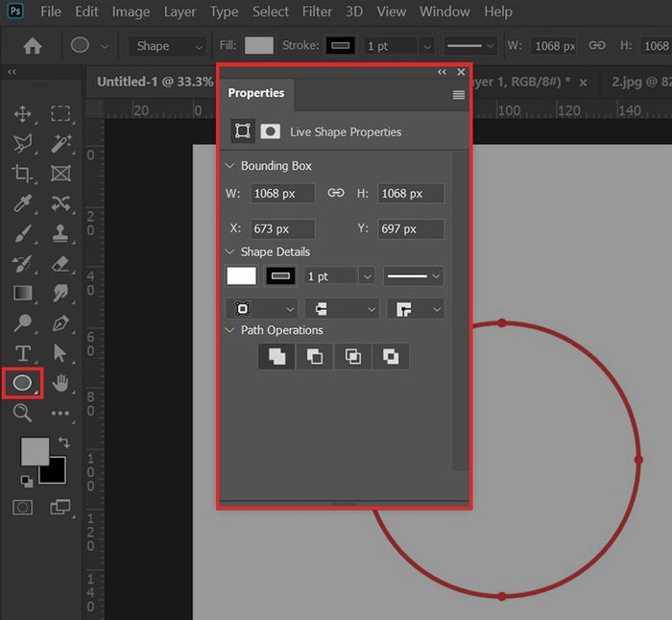Open the options bar stroke type dropdown
The image size is (672, 620).
[x=470, y=46]
